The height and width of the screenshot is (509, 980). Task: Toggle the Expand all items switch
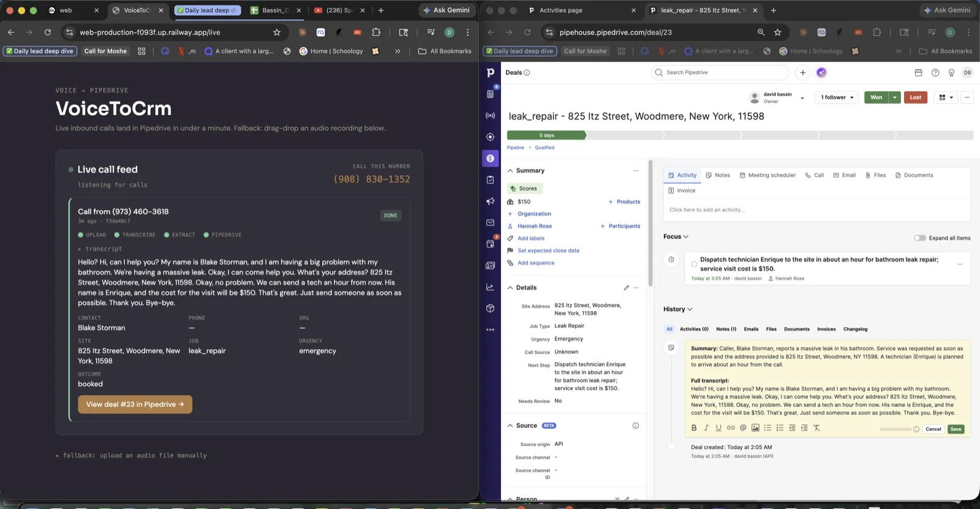coord(919,238)
